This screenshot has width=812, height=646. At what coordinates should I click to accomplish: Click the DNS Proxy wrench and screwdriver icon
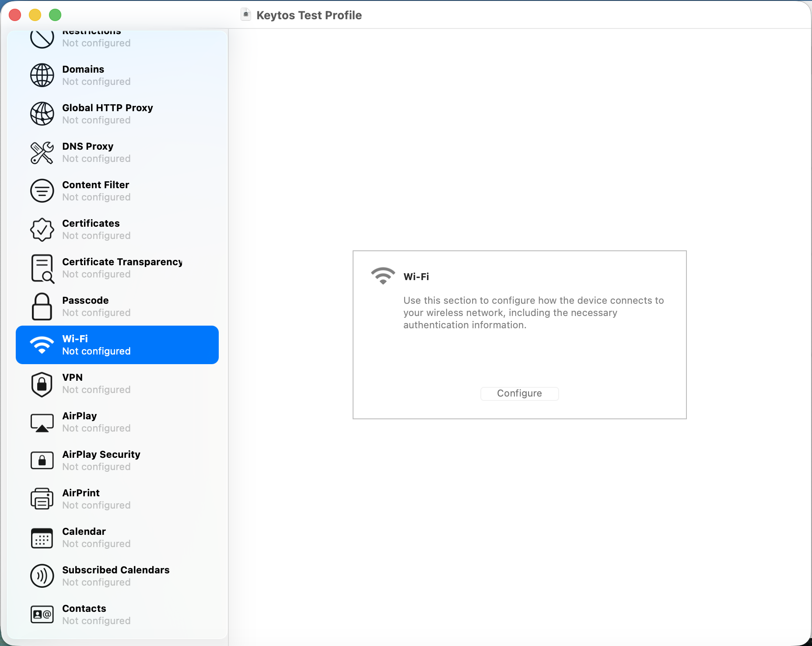(42, 152)
